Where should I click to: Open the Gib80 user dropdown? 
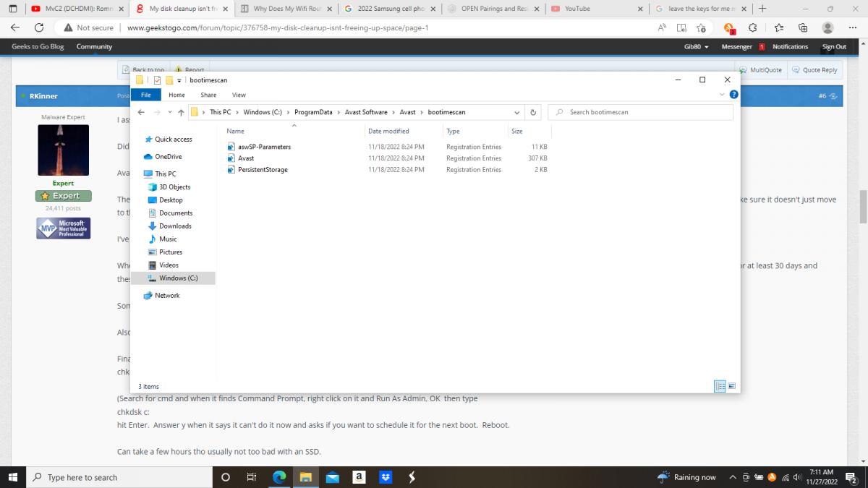pos(697,47)
